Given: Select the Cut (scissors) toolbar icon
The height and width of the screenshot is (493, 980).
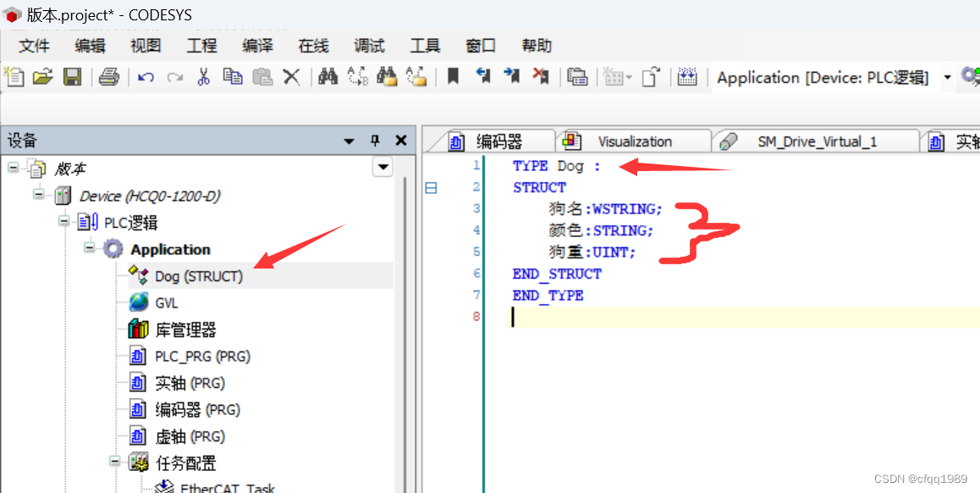Looking at the screenshot, I should 206,76.
